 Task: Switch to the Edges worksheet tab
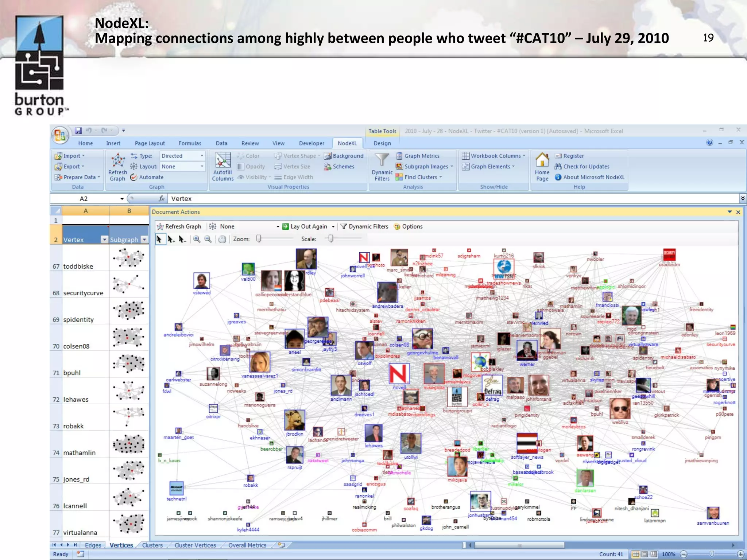pyautogui.click(x=93, y=545)
